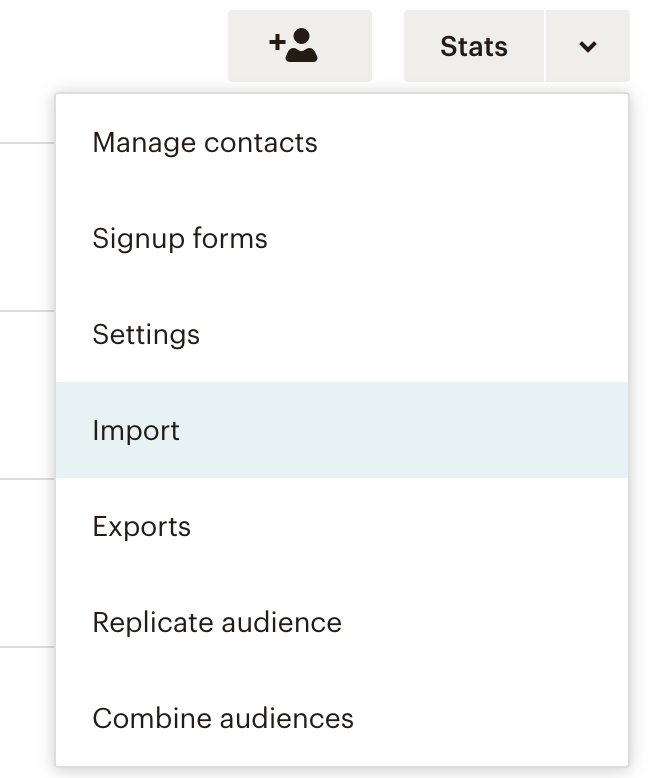
Task: Open Signup forms menu entry
Action: point(180,239)
